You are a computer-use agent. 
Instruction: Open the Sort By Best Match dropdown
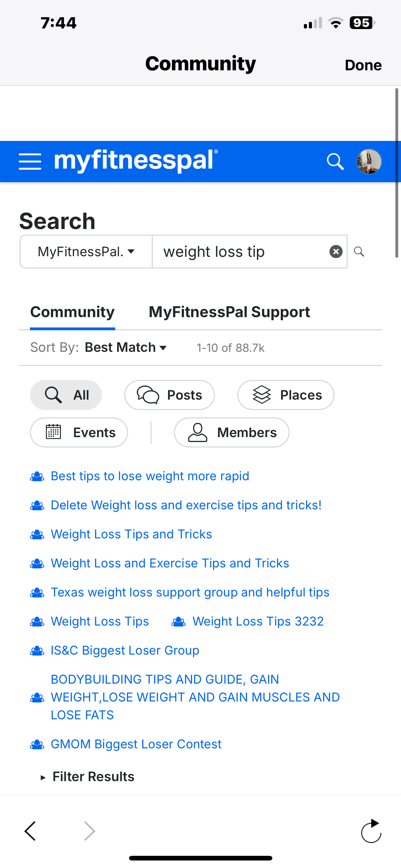pos(126,347)
